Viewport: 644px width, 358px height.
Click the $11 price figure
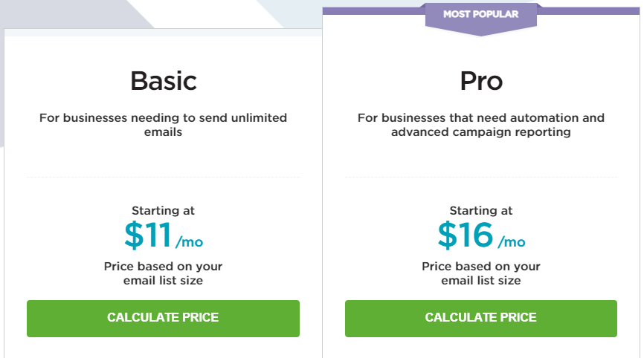(148, 235)
